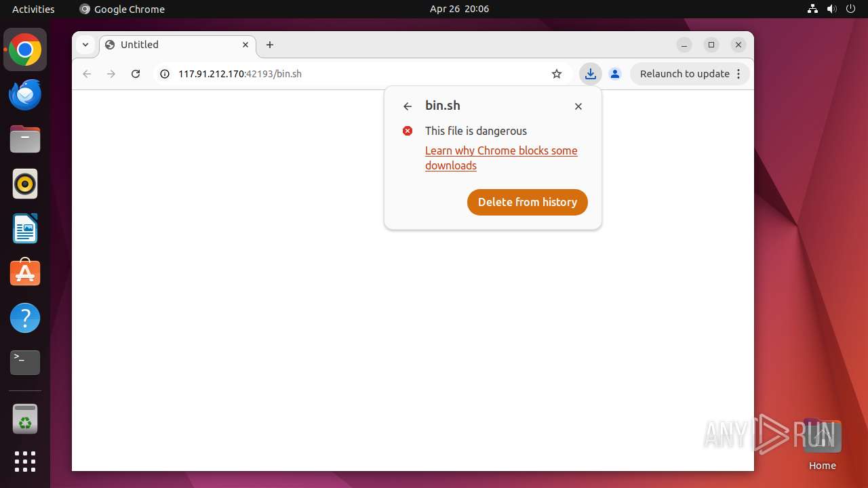Bookmark this page with star icon
Viewport: 868px width, 488px height.
click(557, 74)
